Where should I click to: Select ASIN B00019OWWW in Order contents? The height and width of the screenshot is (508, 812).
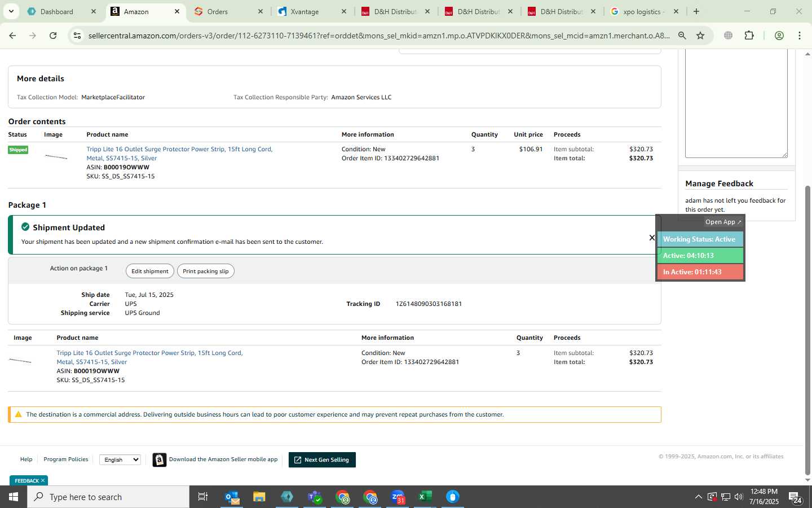126,167
